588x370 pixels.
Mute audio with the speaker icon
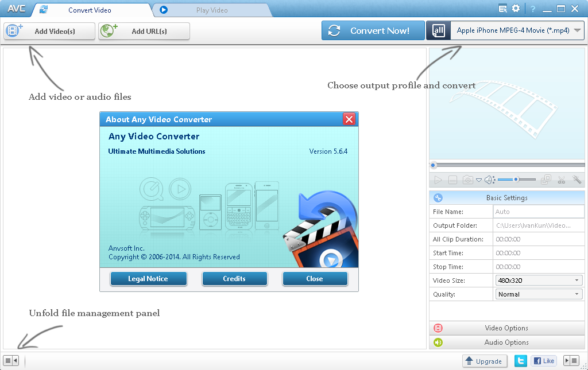(x=489, y=180)
